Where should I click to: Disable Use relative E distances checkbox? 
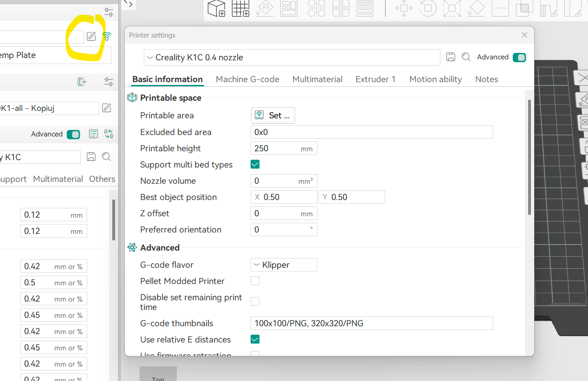pyautogui.click(x=255, y=339)
